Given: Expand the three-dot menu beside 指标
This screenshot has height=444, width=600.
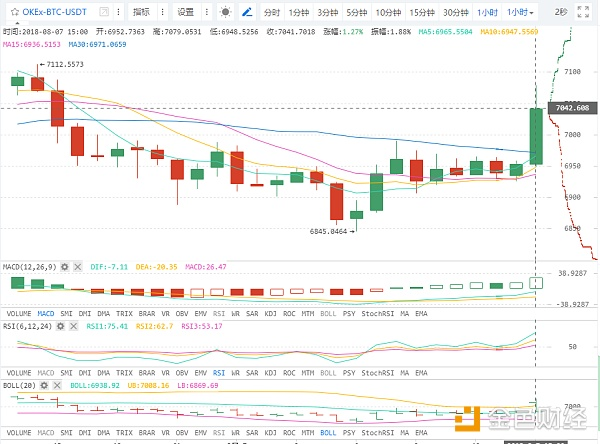Looking at the screenshot, I should coord(163,12).
